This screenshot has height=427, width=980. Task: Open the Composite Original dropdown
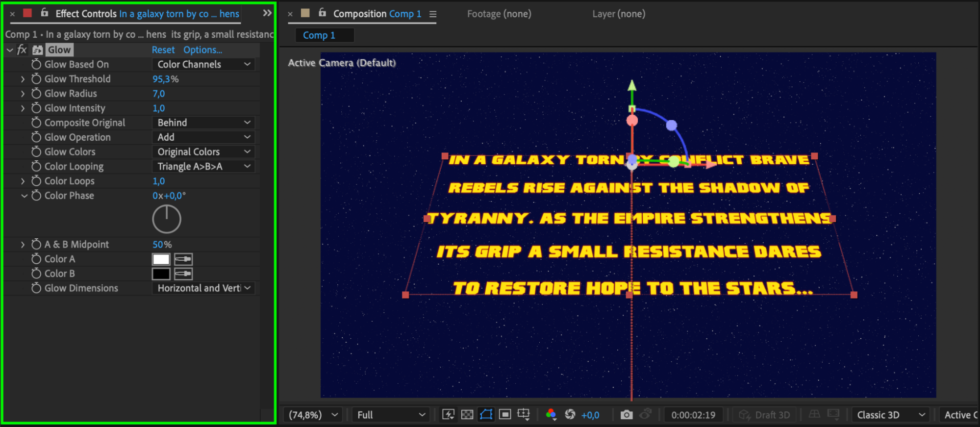coord(203,123)
